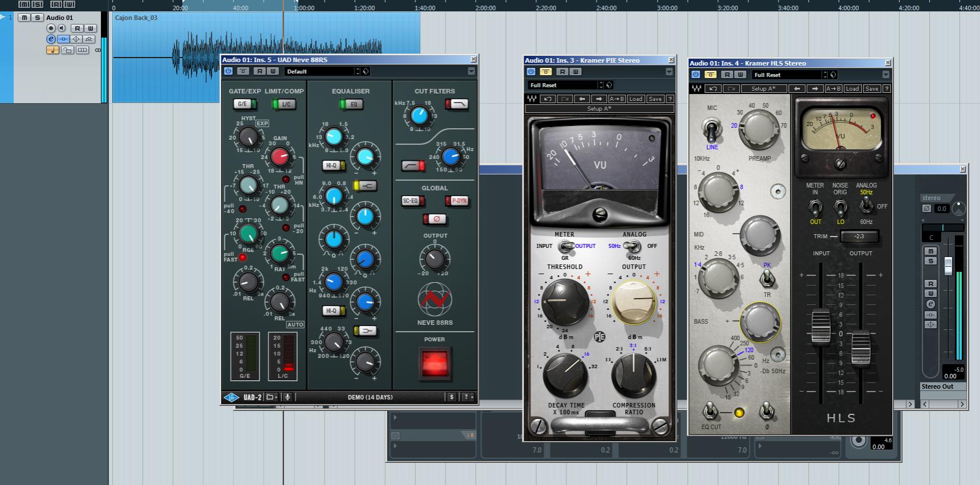Screen dimensions: 980x485
Task: Click Load in Kramer HLS toolbar
Action: (x=852, y=88)
